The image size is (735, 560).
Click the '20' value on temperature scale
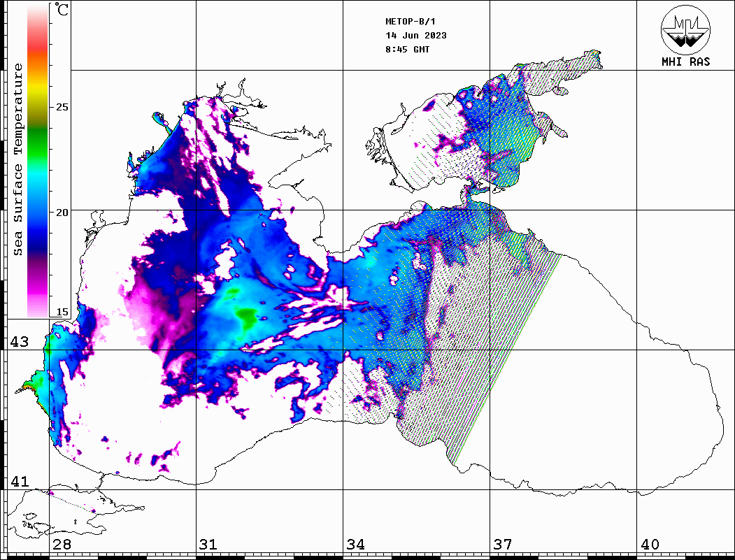[x=62, y=213]
